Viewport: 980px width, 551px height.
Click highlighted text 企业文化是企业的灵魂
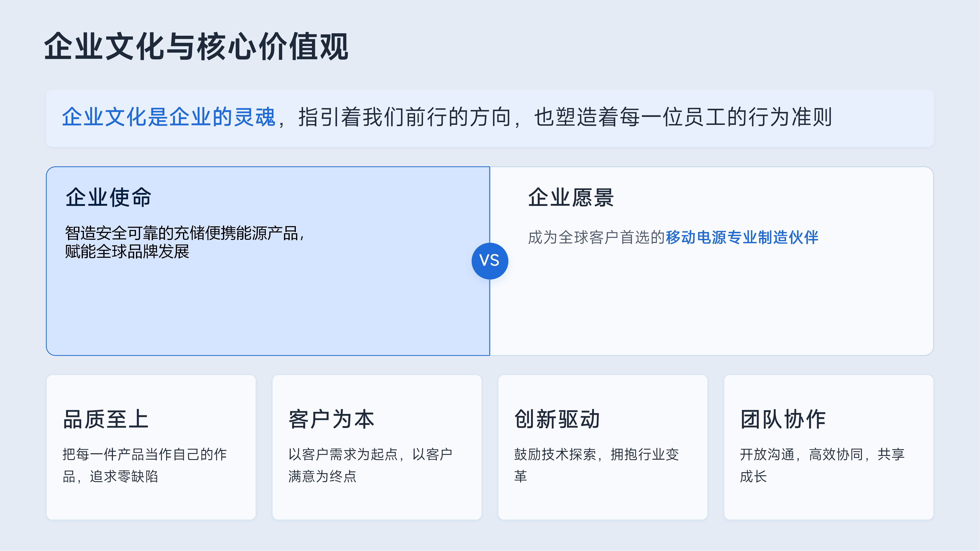tap(168, 117)
